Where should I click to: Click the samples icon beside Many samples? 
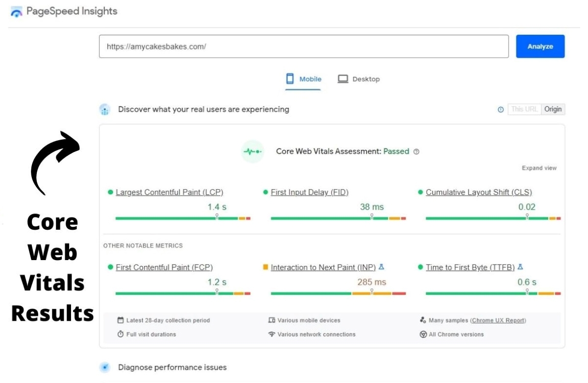tap(423, 320)
